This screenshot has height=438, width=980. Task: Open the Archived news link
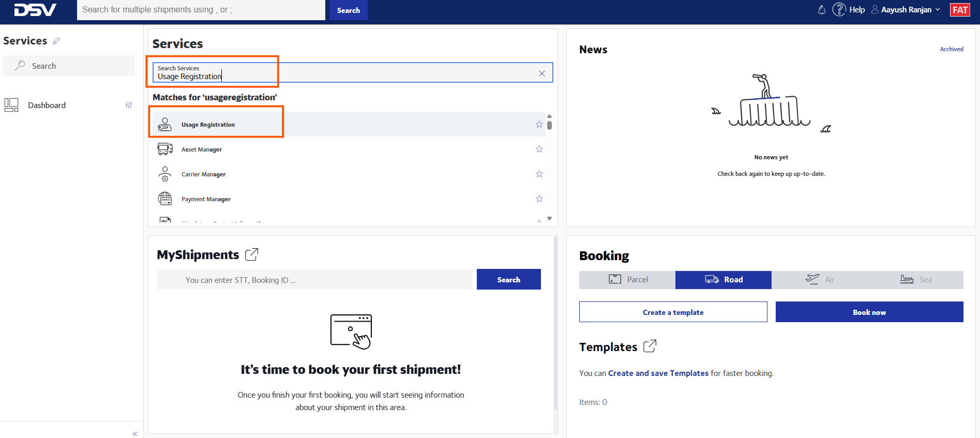952,49
